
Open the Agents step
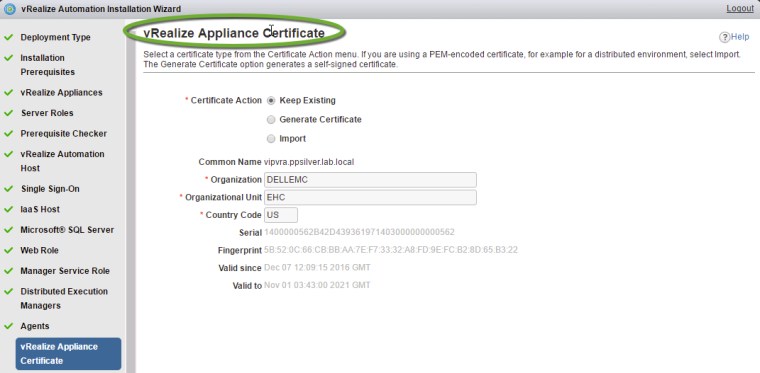(35, 326)
